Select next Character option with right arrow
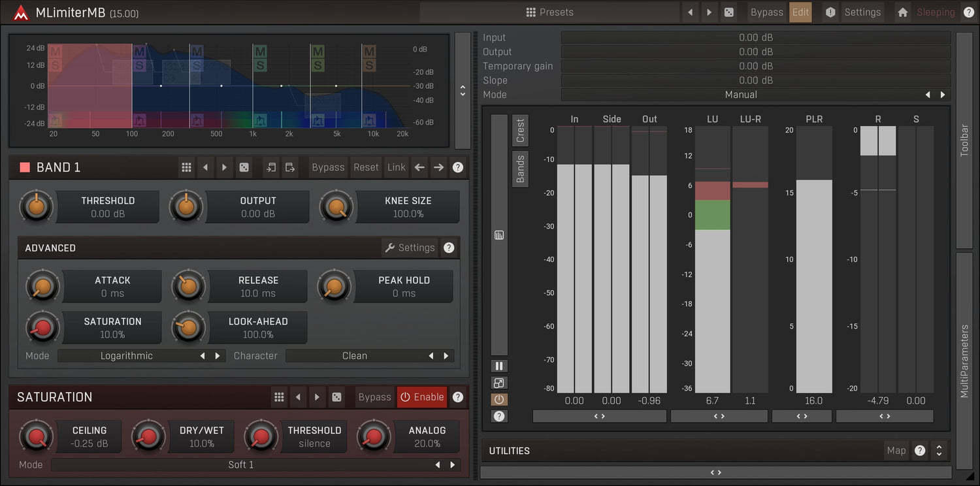The height and width of the screenshot is (486, 980). [446, 356]
